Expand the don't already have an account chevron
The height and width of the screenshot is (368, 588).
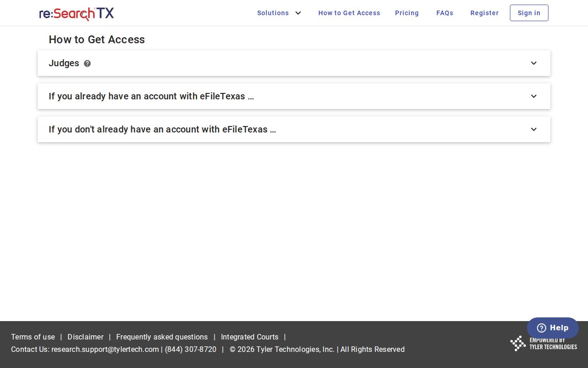(x=534, y=129)
